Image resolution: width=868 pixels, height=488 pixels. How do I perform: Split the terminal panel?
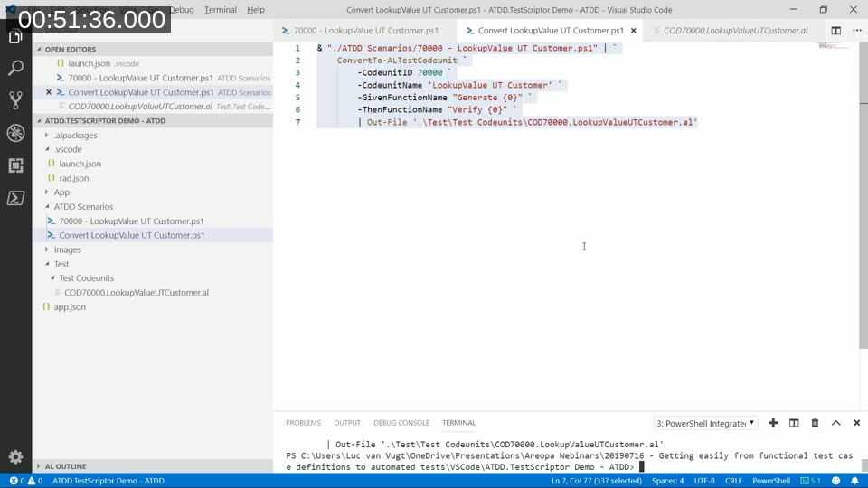coord(794,423)
